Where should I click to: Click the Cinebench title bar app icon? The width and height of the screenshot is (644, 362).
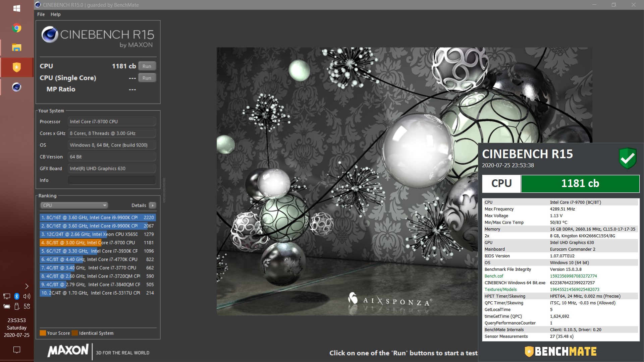[x=38, y=5]
